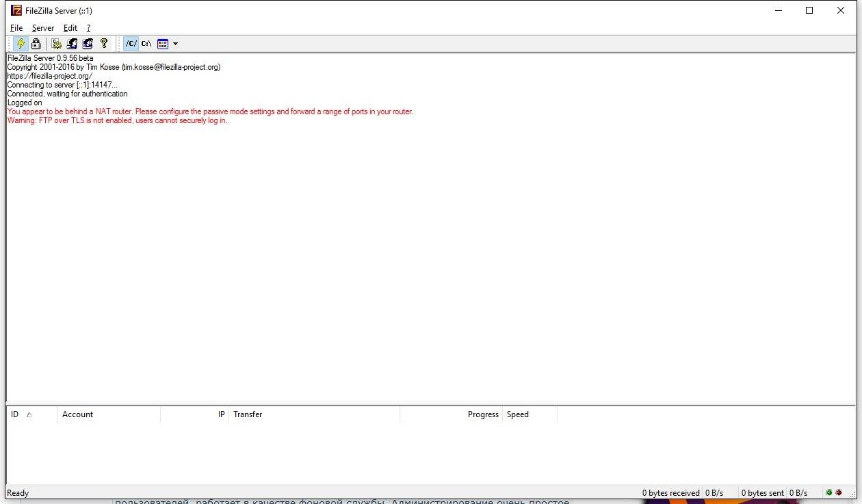Viewport: 862px width, 504px height.
Task: Open the Server menu
Action: [43, 28]
